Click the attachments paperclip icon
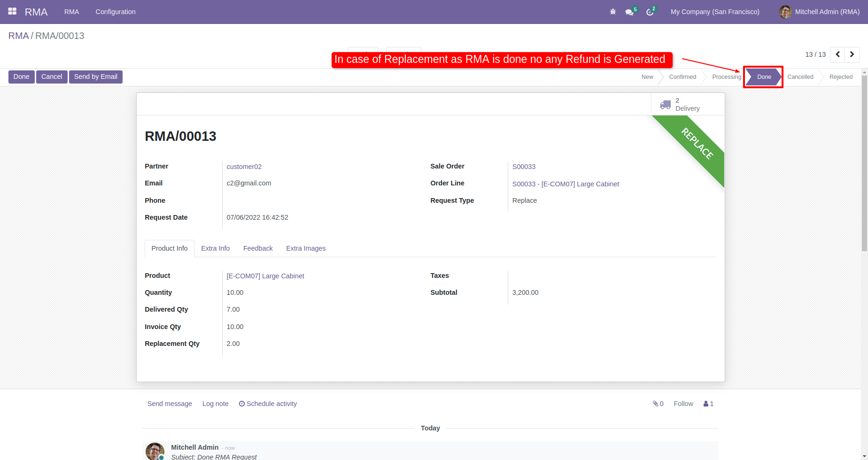Image resolution: width=868 pixels, height=460 pixels. point(655,404)
